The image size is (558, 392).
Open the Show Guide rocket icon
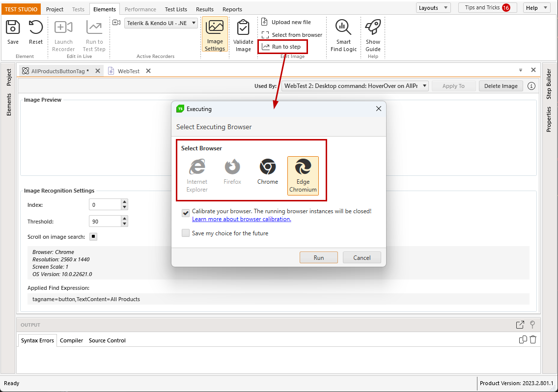[373, 28]
